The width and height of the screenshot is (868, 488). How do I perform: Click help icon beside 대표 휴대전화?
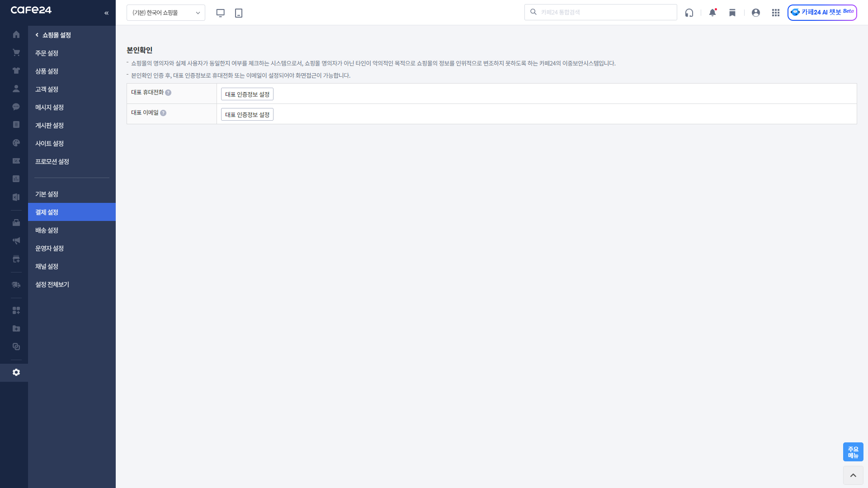click(168, 93)
